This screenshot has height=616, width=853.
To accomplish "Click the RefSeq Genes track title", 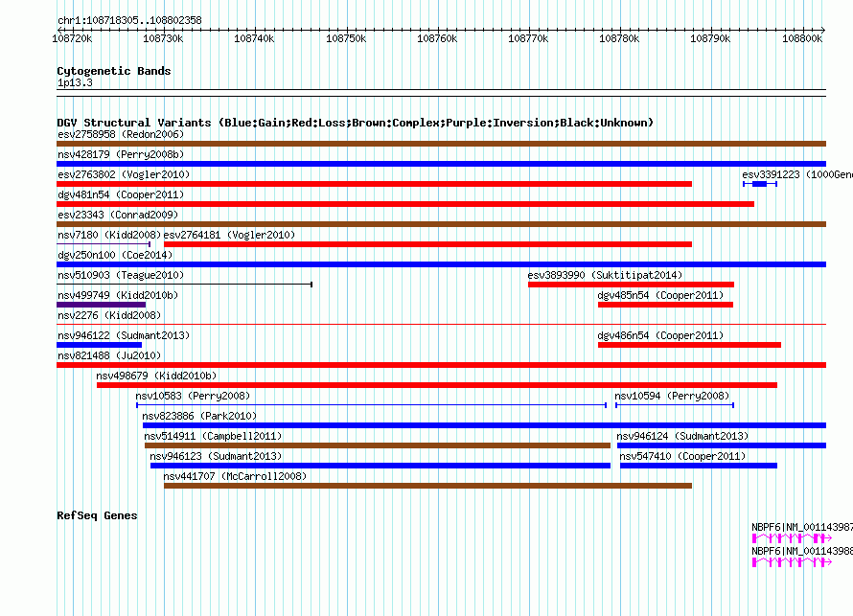I will click(97, 516).
